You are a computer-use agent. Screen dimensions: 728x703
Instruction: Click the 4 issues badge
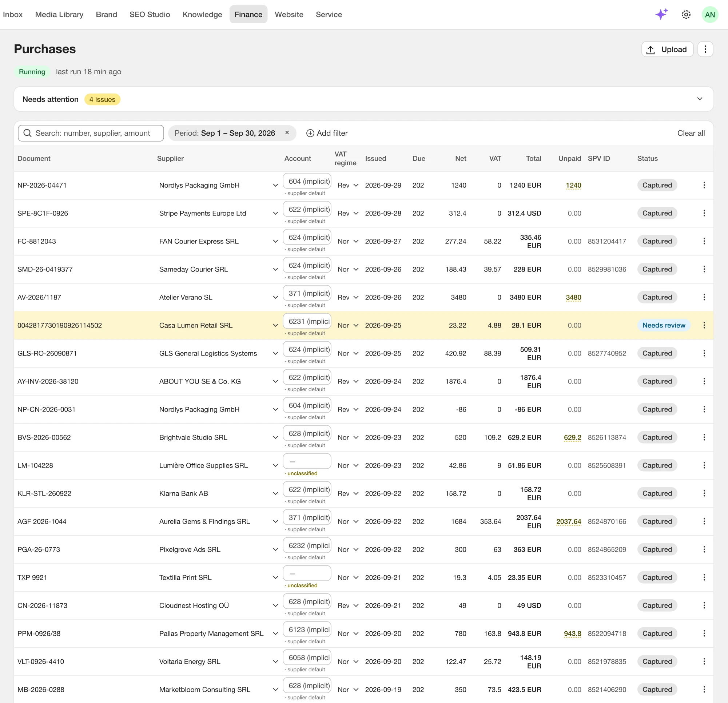coord(102,99)
